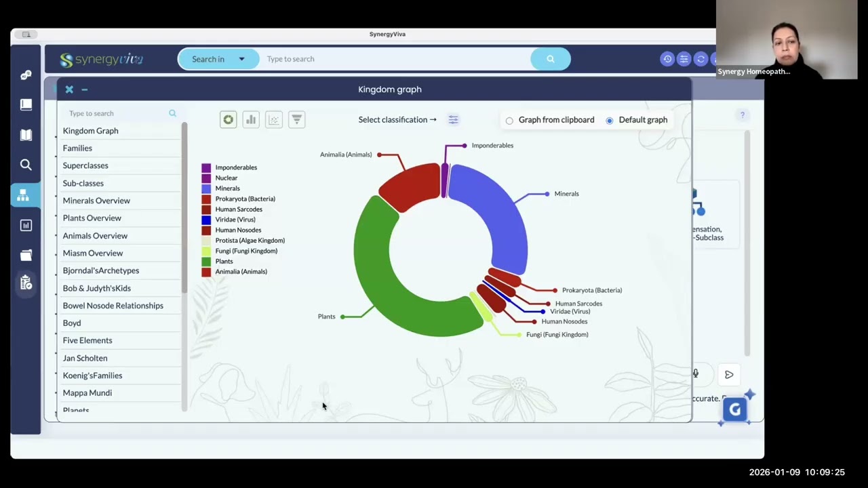Click the help question mark icon
Screen dimensions: 868x488
pyautogui.click(x=743, y=115)
